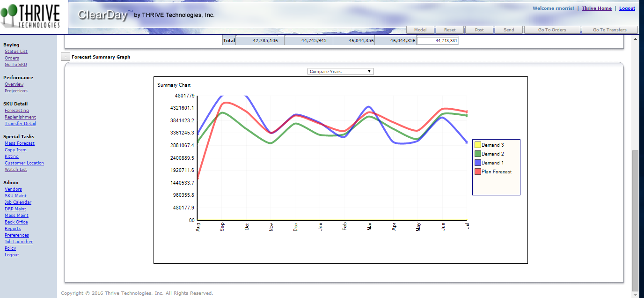Screen dimensions: 644x298
Task: Open the Mass Maint link
Action: click(16, 216)
